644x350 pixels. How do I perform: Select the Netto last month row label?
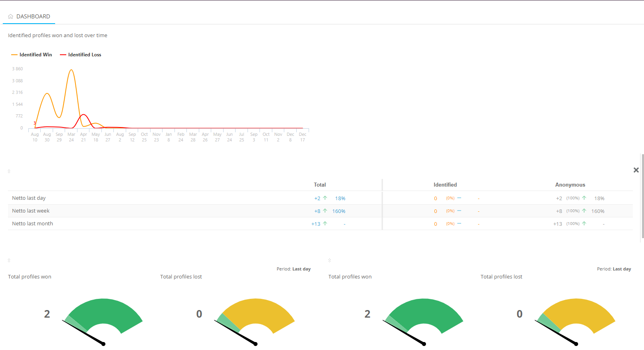[x=32, y=224]
